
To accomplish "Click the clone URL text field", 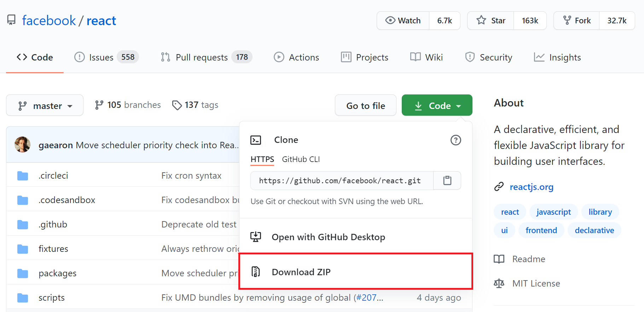I will tap(342, 180).
